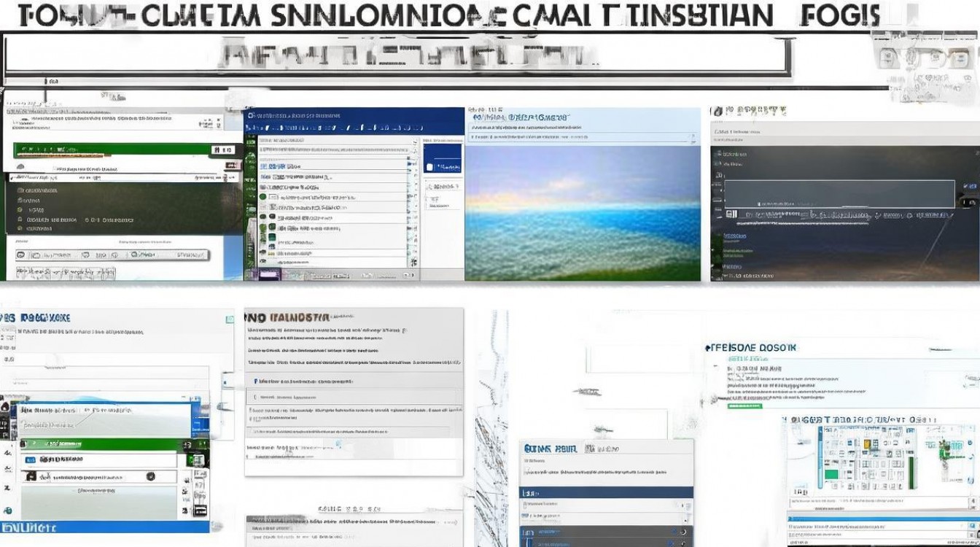Expand the dark blue header in bottom panel
The height and width of the screenshot is (547, 980).
pos(606,492)
